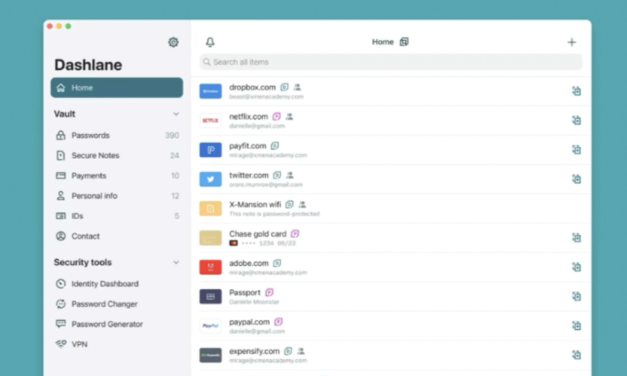Click the copy action icon for expensify.com
This screenshot has width=627, height=376.
click(x=576, y=355)
